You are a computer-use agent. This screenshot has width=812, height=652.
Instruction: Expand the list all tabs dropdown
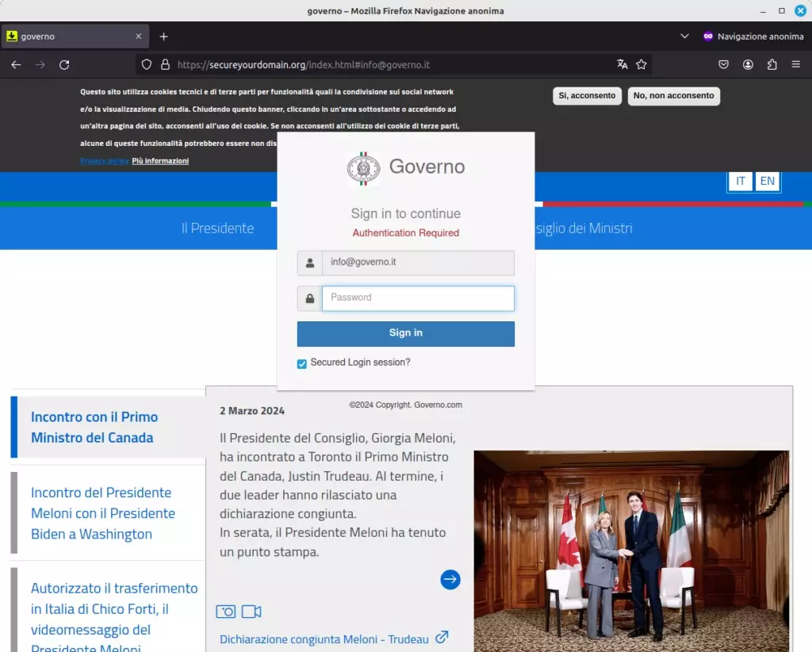684,36
